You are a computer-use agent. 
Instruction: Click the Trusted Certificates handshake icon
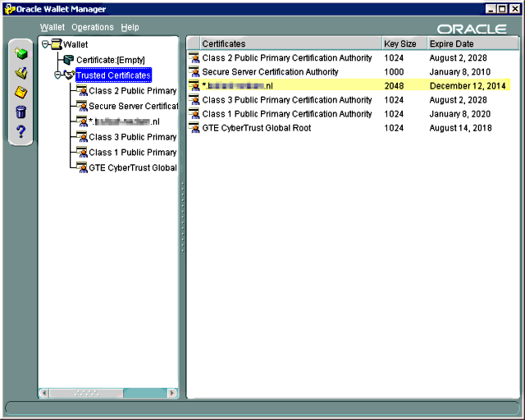pyautogui.click(x=69, y=75)
